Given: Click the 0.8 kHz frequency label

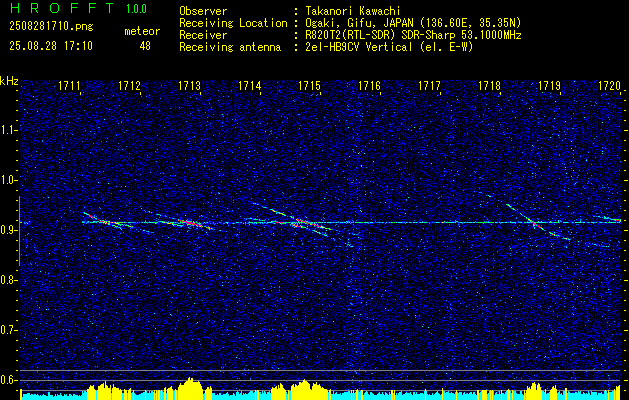Looking at the screenshot, I should [7, 280].
